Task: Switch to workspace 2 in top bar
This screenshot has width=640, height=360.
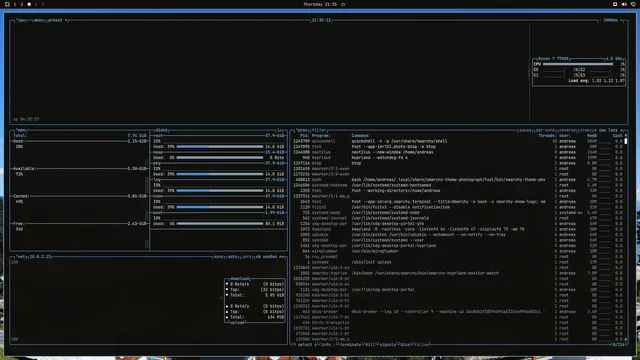Action: coord(22,4)
